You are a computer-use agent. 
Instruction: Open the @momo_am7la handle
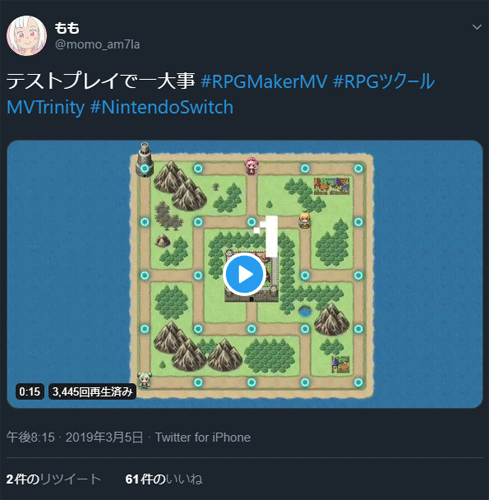point(97,44)
